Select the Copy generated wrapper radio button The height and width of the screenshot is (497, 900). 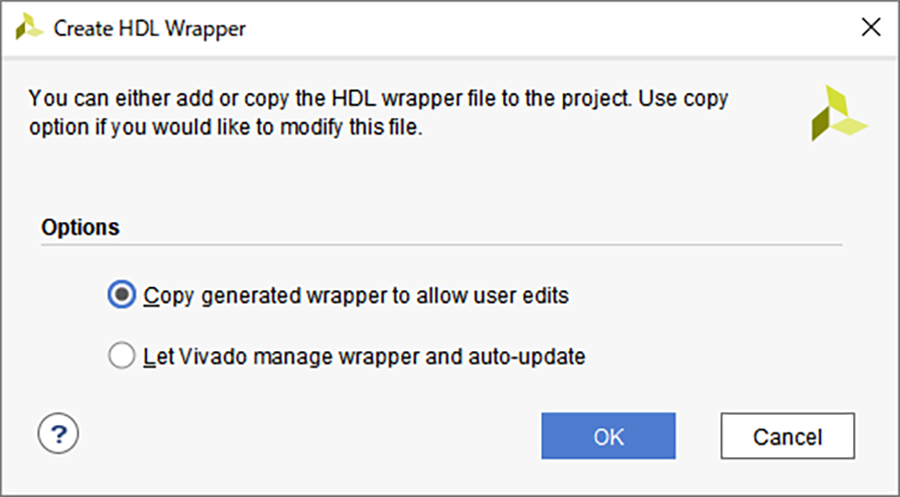(x=122, y=295)
